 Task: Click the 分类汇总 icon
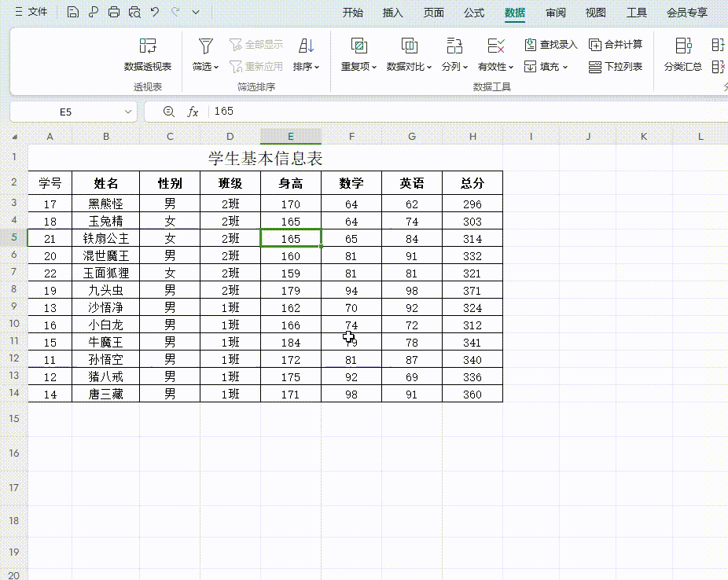683,46
